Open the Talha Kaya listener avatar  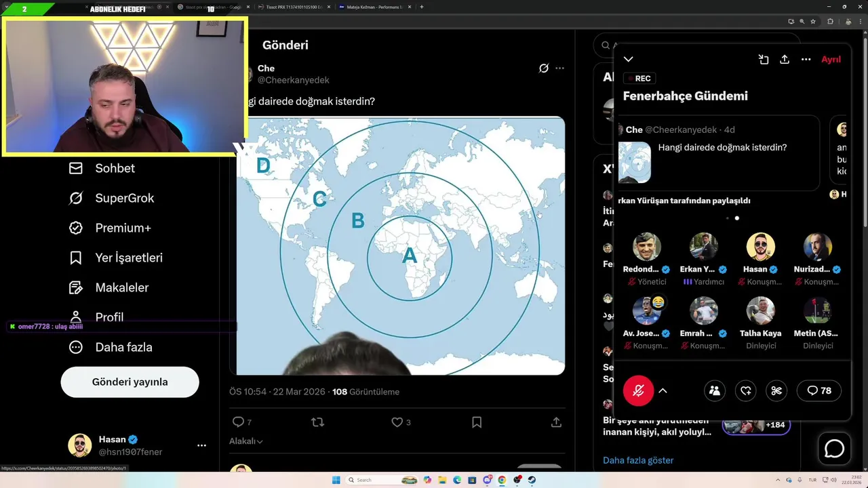tap(760, 311)
